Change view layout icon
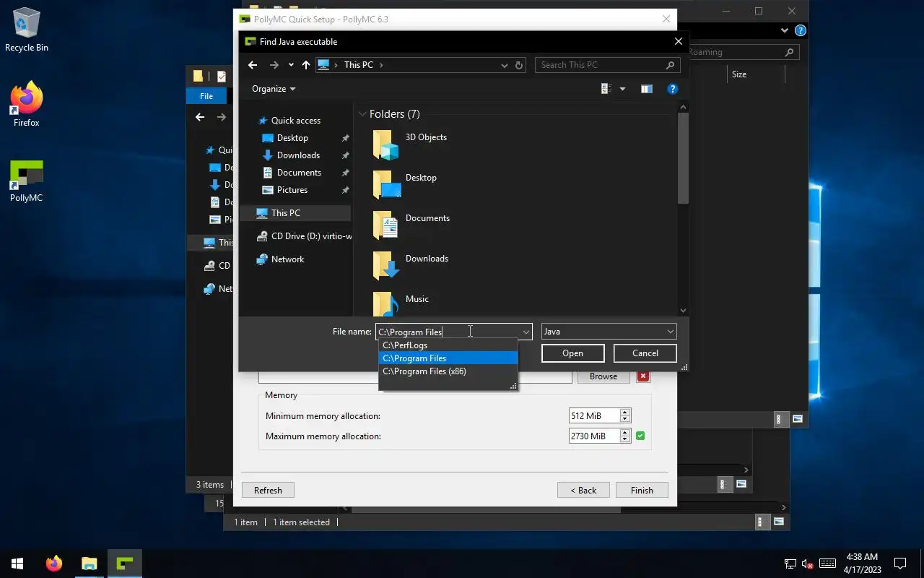The image size is (924, 578). point(606,89)
